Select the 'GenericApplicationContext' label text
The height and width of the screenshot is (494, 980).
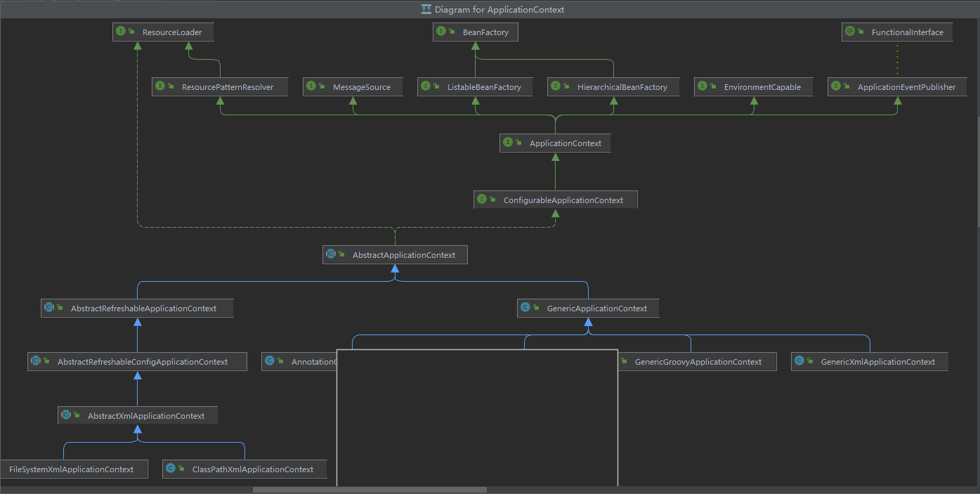pyautogui.click(x=597, y=308)
